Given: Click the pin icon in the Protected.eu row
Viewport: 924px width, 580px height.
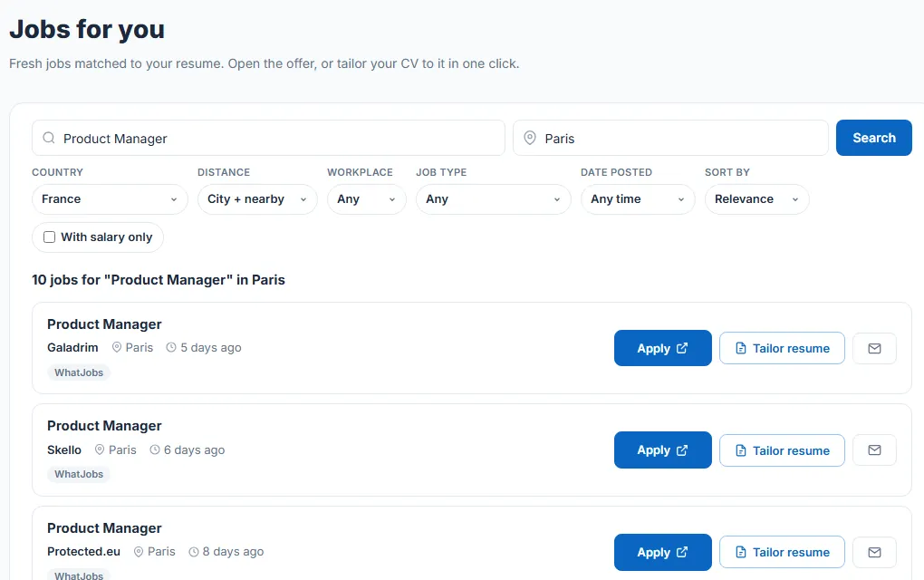Looking at the screenshot, I should click(139, 552).
